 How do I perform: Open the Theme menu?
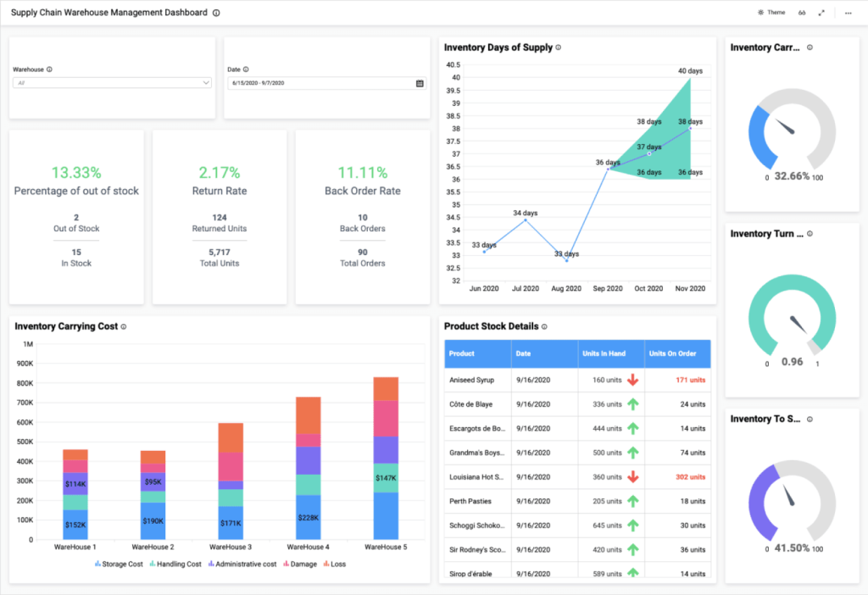point(773,13)
